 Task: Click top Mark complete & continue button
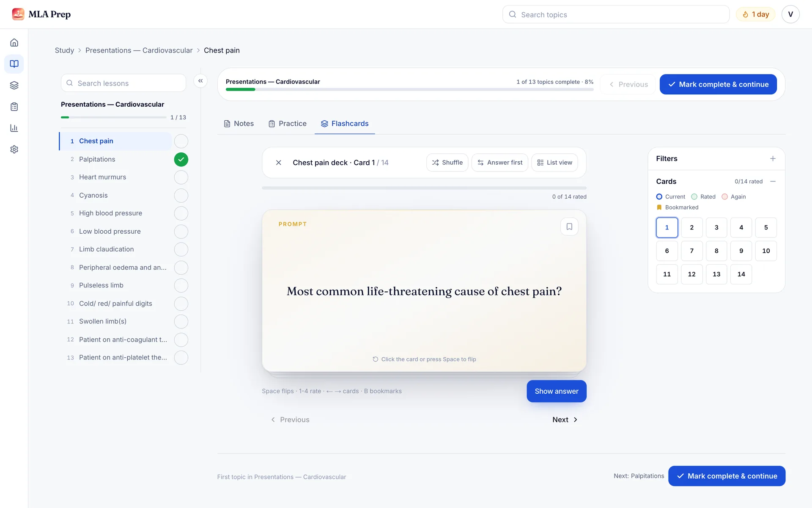tap(718, 84)
